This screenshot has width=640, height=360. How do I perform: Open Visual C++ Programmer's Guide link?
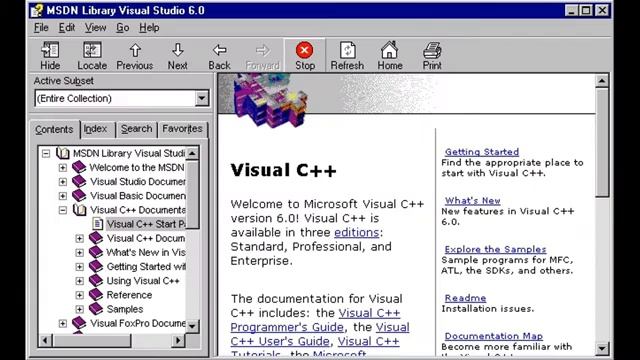click(316, 320)
